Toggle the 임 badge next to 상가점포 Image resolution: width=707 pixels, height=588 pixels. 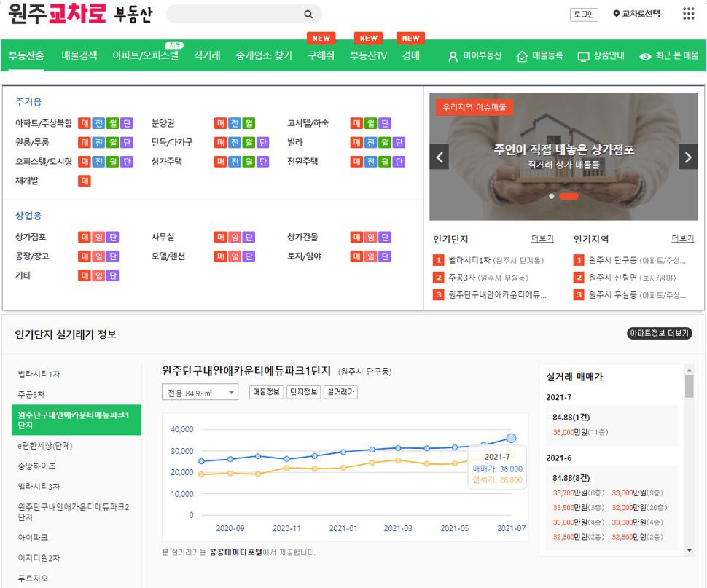[x=98, y=237]
